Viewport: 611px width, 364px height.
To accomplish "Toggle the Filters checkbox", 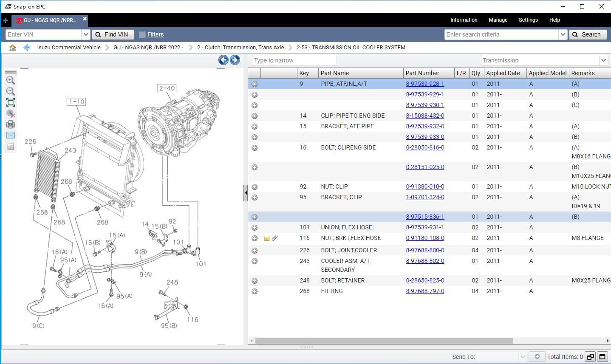I will click(x=142, y=35).
